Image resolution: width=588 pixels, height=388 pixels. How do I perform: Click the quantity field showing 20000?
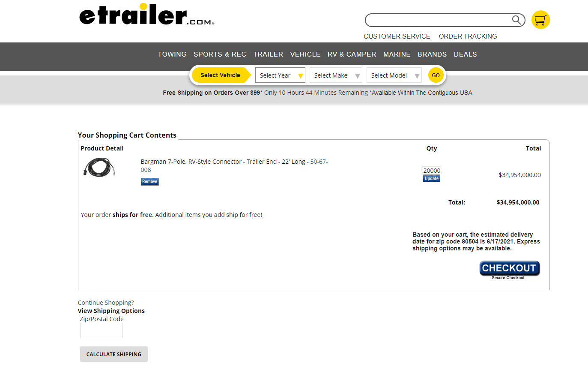(432, 171)
